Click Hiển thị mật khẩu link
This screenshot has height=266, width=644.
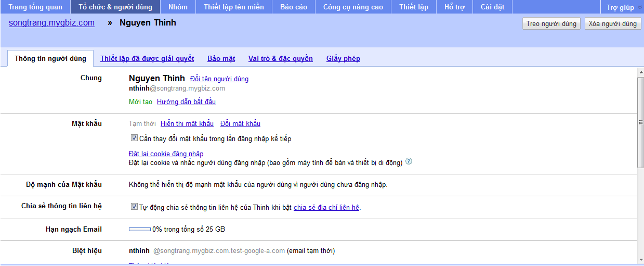[x=187, y=124]
